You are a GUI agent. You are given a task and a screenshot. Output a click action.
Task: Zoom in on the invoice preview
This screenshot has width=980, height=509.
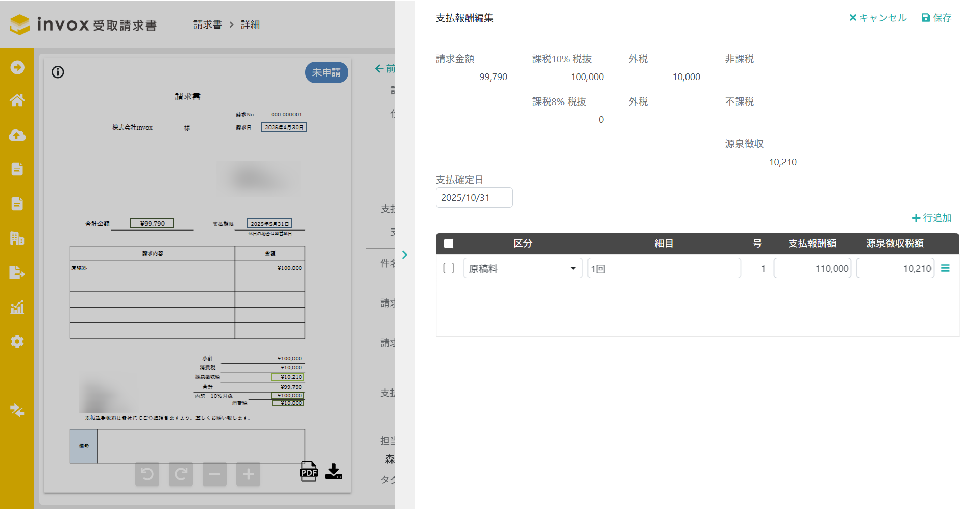coord(248,474)
